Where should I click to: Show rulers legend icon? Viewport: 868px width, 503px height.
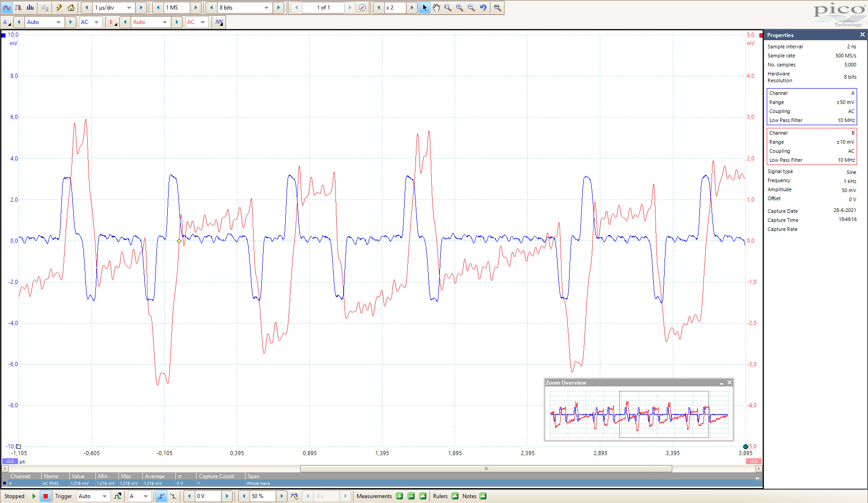coord(455,496)
